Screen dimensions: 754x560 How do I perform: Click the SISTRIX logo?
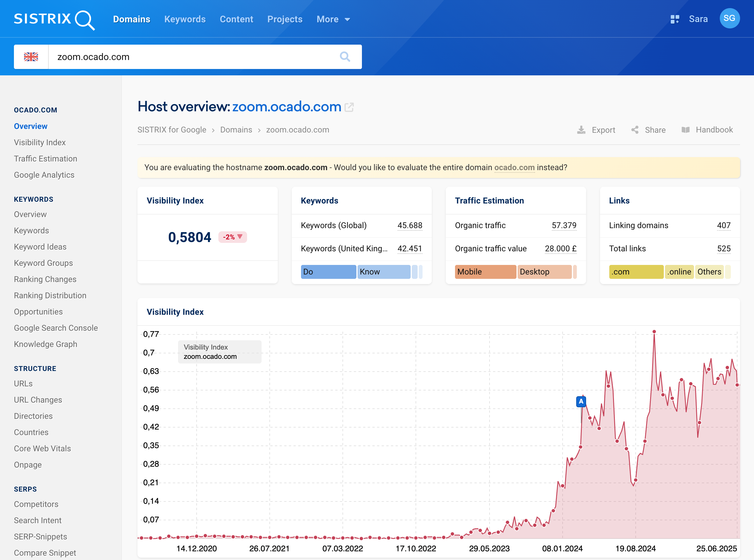click(54, 20)
